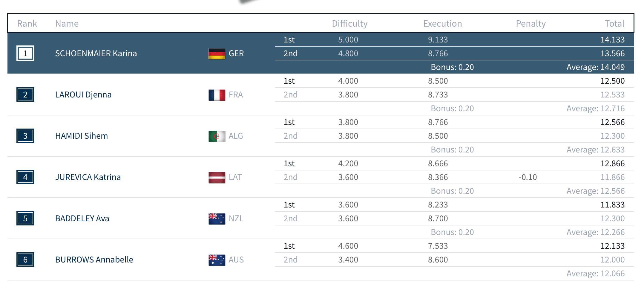644x293 pixels.
Task: Open BURROWS Annabelle's athlete link
Action: pyautogui.click(x=94, y=260)
